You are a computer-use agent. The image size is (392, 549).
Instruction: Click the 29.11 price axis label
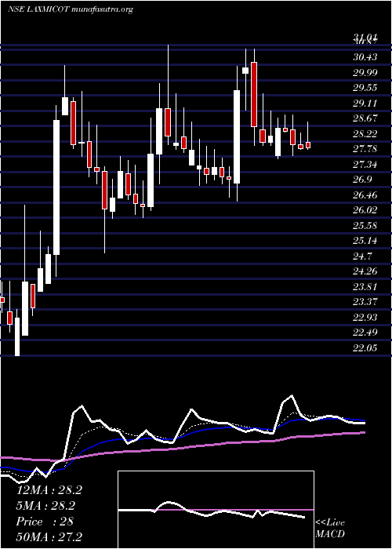[x=366, y=103]
